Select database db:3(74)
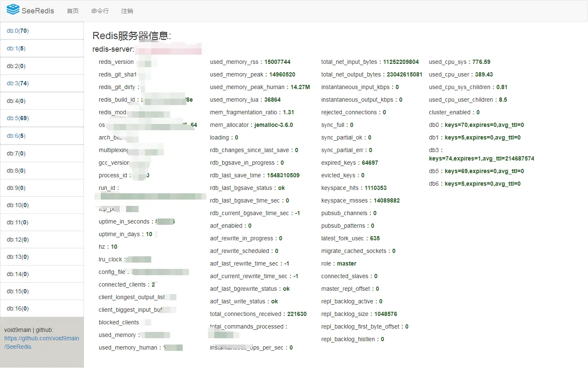 [x=42, y=83]
